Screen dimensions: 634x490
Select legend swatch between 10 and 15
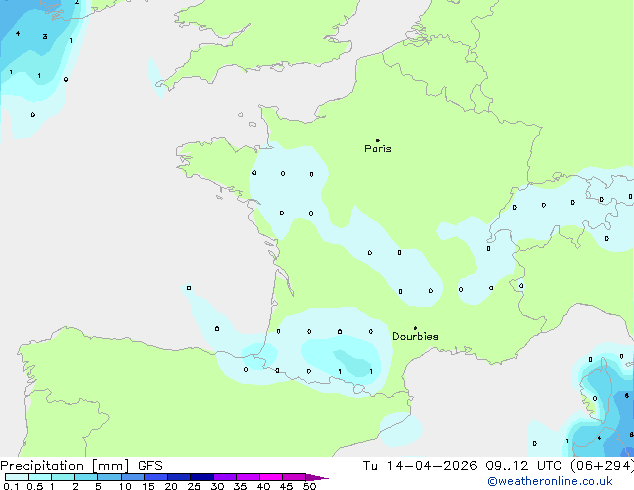pos(133,477)
